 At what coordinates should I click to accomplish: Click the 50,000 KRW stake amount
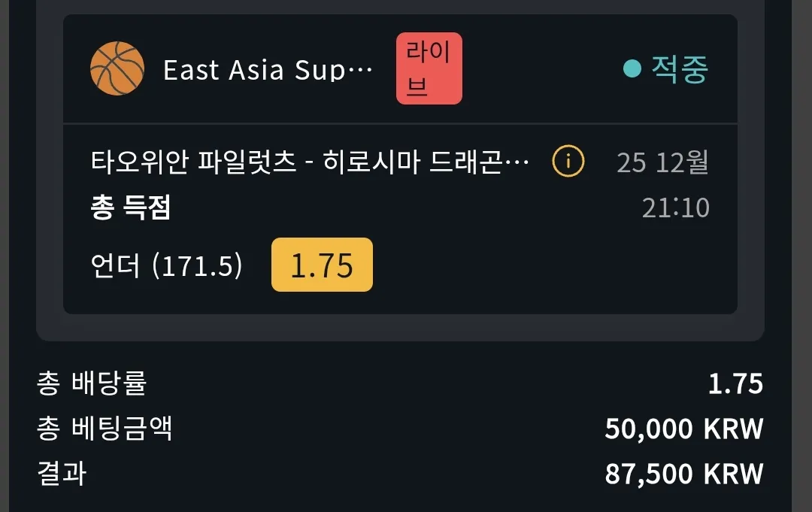point(684,429)
